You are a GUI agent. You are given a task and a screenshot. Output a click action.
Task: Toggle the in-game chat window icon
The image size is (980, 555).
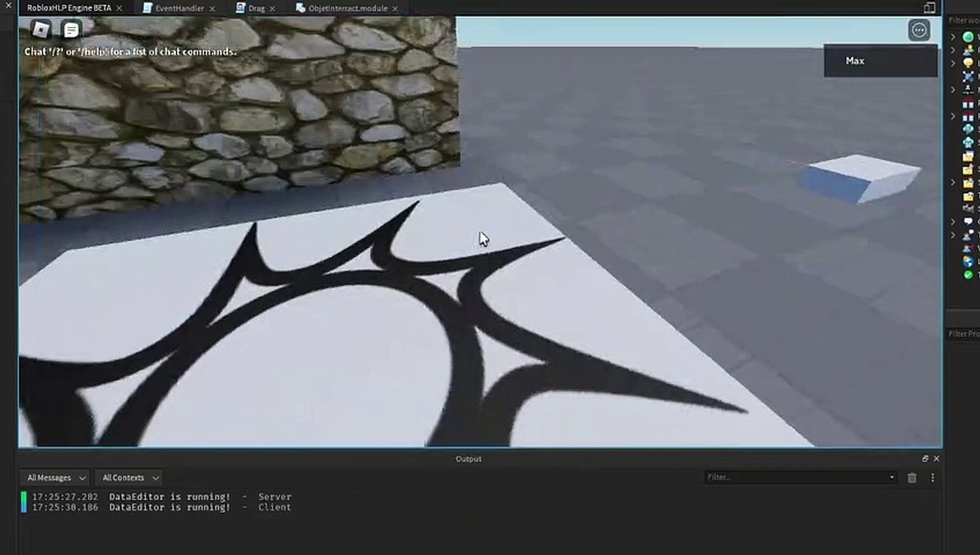coord(71,30)
